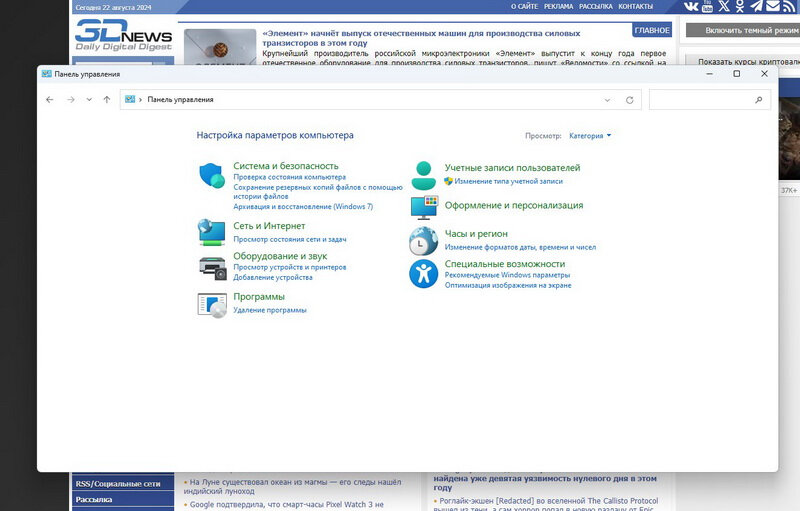The width and height of the screenshot is (800, 511).
Task: Open Изменение типа учетной записи link
Action: [x=509, y=181]
